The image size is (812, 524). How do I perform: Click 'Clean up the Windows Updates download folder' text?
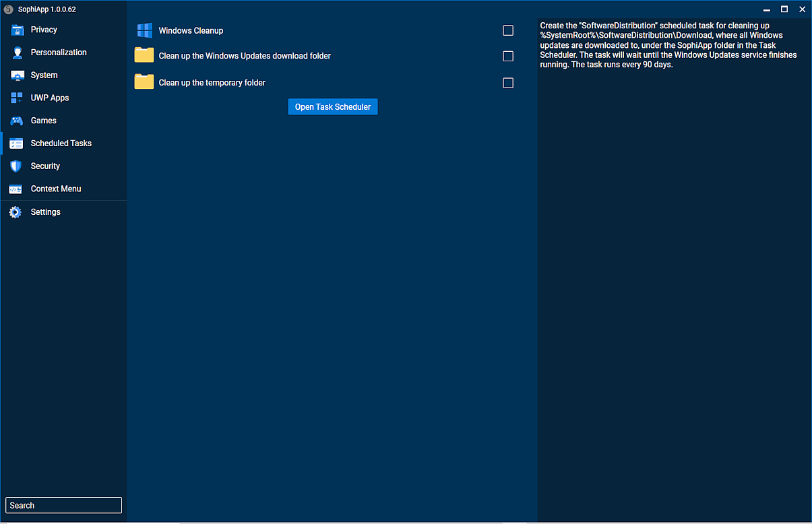click(245, 56)
